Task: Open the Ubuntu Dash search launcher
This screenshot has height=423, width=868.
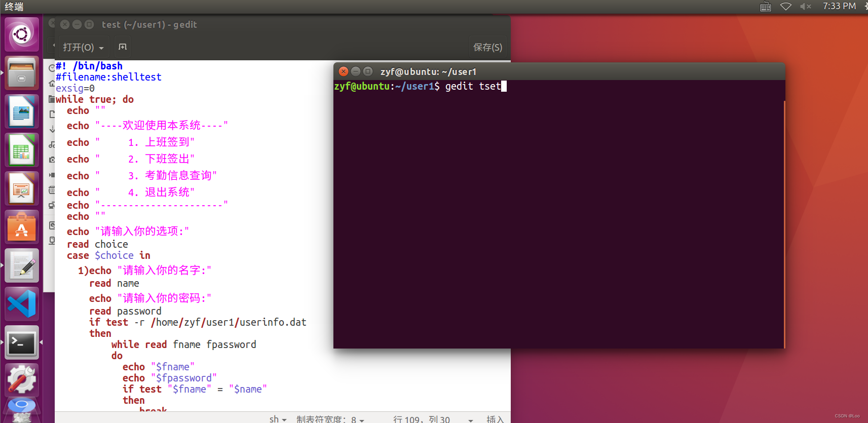Action: tap(22, 34)
